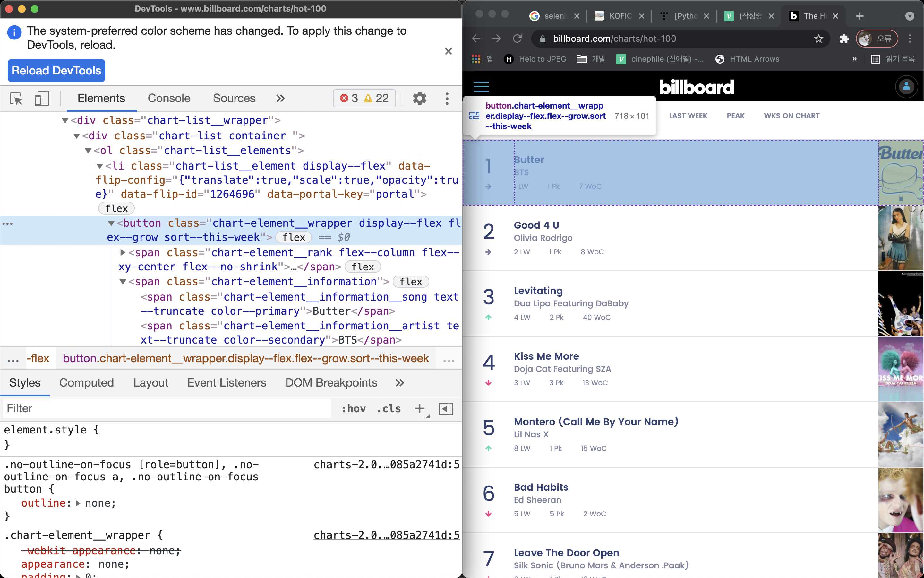Click the errors and warnings counter
This screenshot has width=924, height=578.
(364, 99)
